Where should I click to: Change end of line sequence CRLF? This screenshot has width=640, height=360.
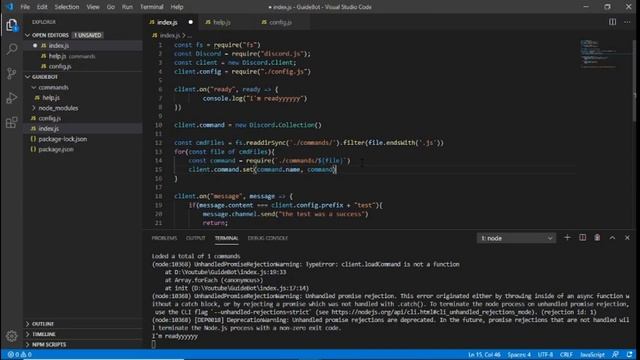coord(566,355)
